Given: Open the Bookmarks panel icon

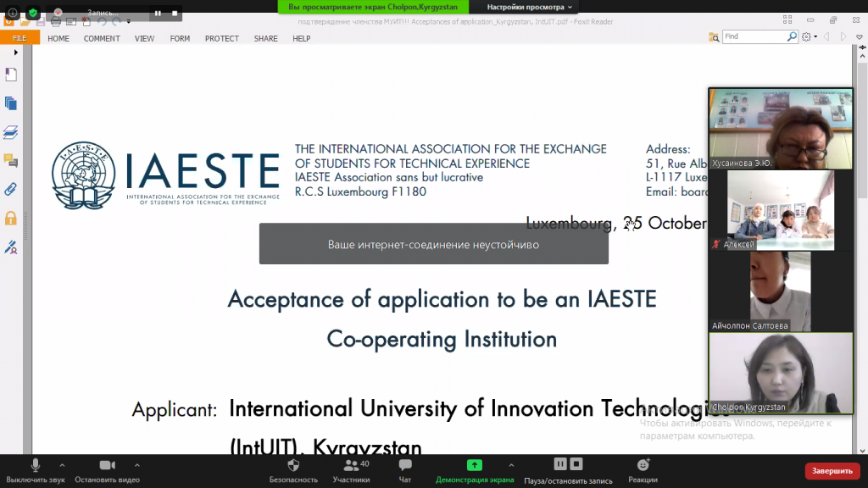Looking at the screenshot, I should click(11, 75).
